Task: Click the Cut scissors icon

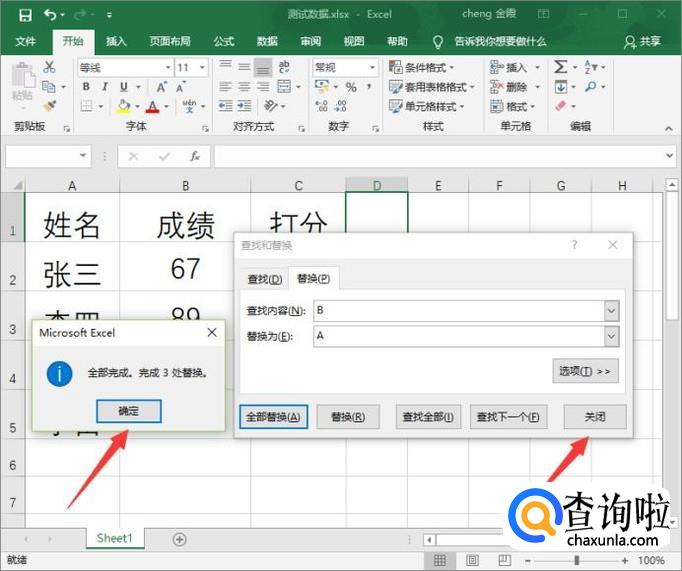Action: pyautogui.click(x=50, y=67)
